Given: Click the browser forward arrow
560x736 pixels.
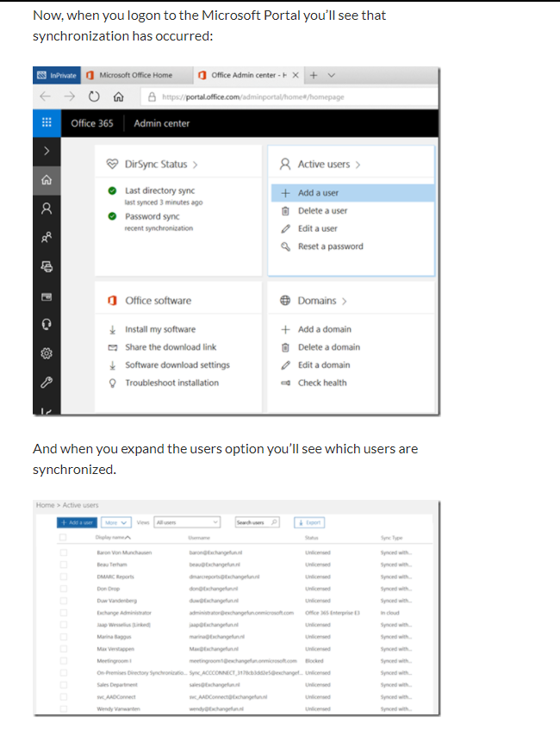Looking at the screenshot, I should (70, 97).
